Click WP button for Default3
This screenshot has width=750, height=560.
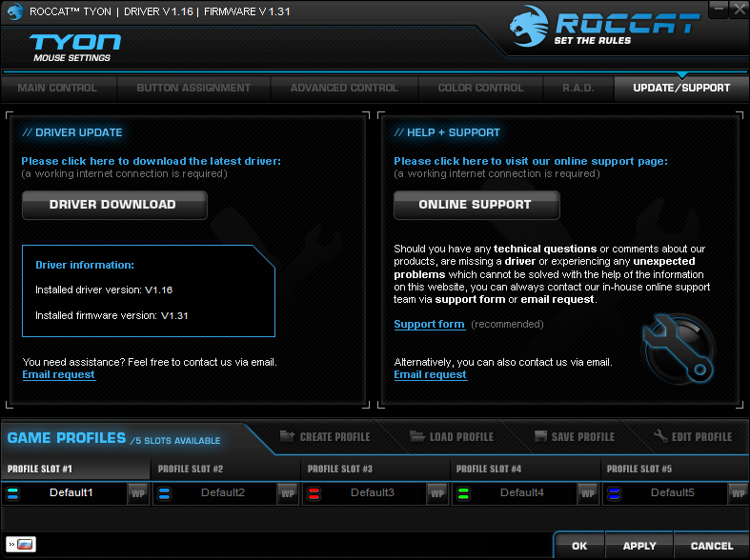(437, 493)
